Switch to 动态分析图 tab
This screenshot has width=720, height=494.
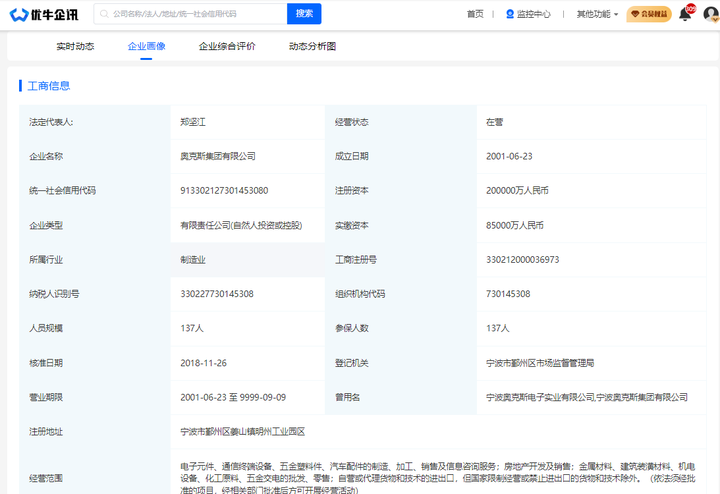coord(312,46)
